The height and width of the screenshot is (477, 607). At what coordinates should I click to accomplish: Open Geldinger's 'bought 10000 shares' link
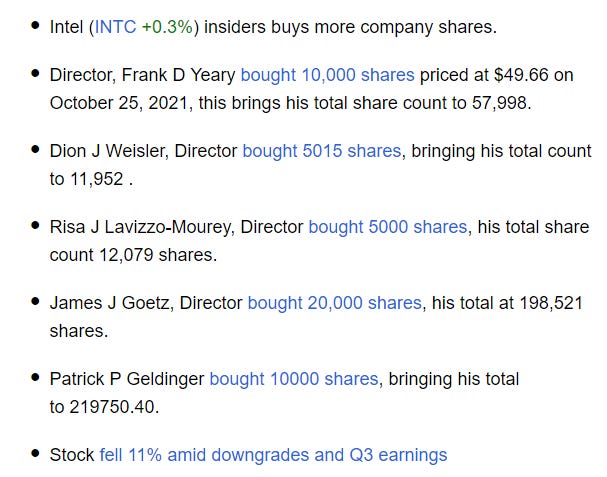[x=294, y=379]
